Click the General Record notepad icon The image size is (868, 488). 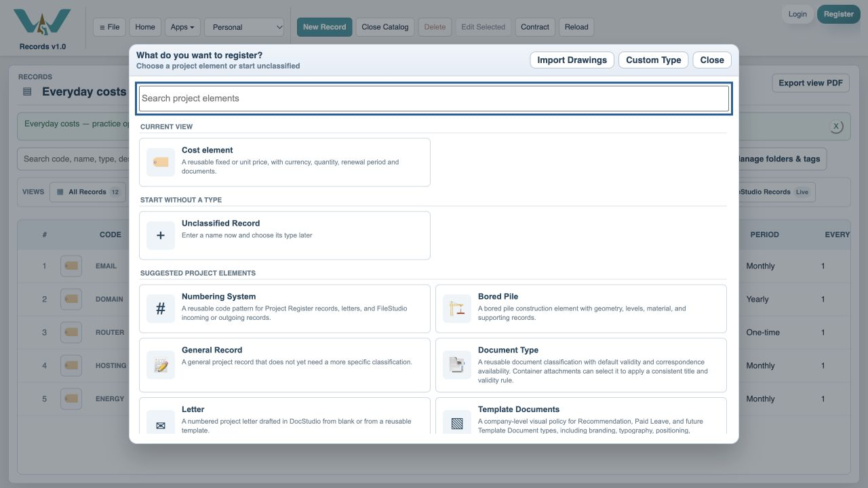coord(161,365)
